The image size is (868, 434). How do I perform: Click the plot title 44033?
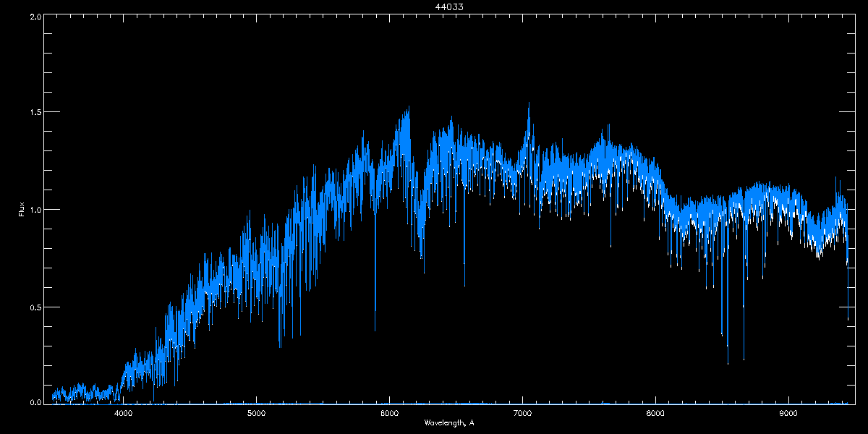449,7
